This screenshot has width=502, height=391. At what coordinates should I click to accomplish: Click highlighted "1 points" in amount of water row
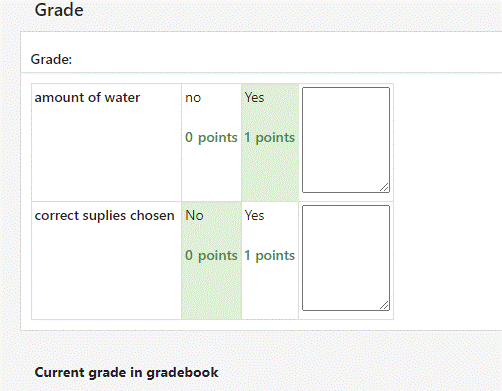pos(270,137)
